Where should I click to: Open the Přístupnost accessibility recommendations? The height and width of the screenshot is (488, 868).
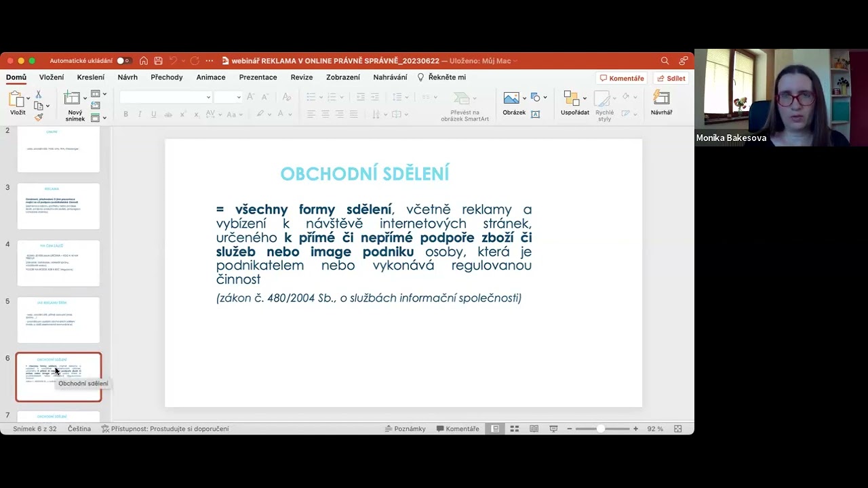(165, 428)
